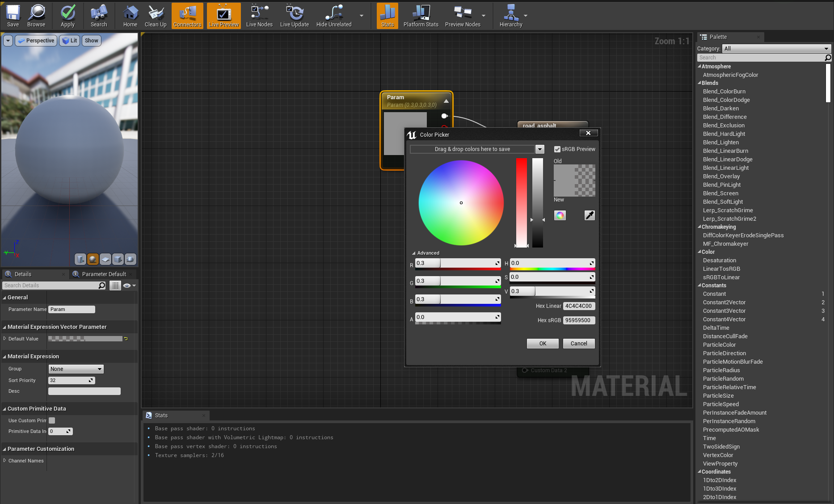The width and height of the screenshot is (834, 504).
Task: Select plane preview mesh icon
Action: click(x=105, y=259)
